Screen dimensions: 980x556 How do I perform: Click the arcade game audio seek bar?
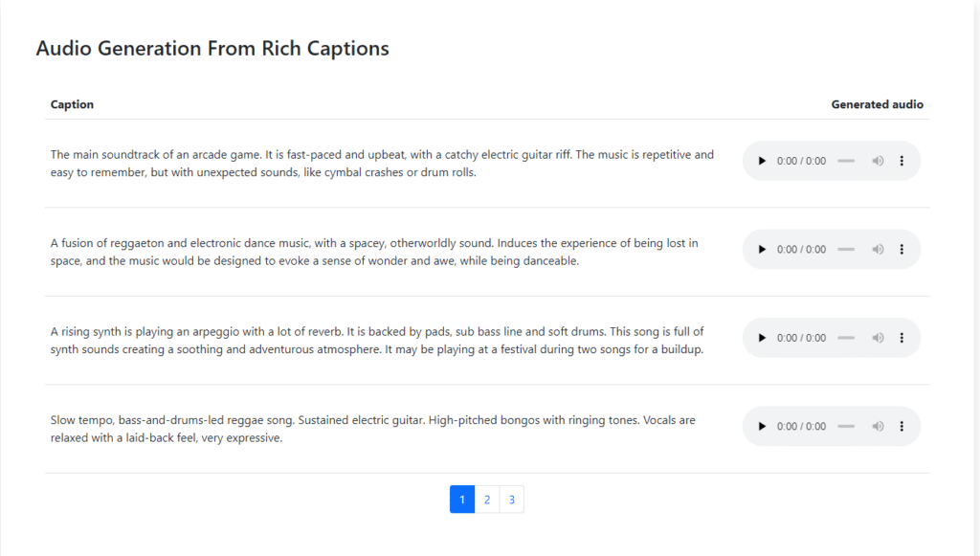[846, 161]
